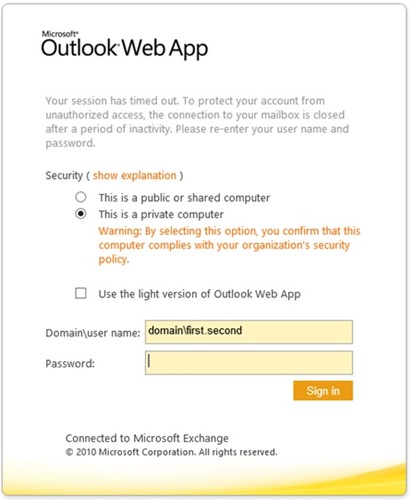Click the 2010 Microsoft Corporation copyright notice
Image resolution: width=411 pixels, height=500 pixels.
click(171, 452)
